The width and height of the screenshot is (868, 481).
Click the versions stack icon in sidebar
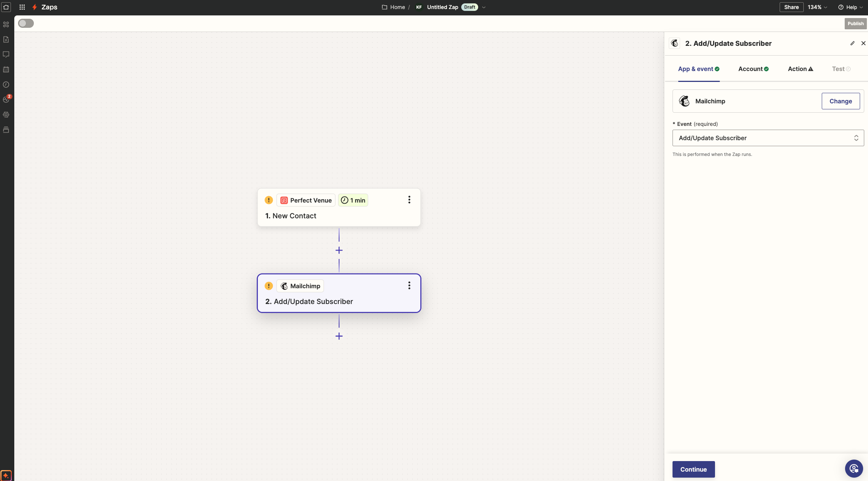click(x=6, y=130)
